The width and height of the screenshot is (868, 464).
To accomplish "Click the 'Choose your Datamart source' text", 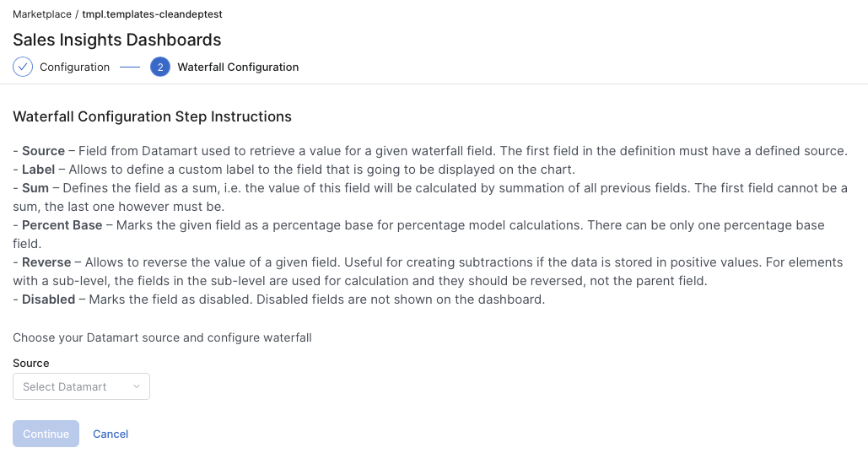I will pyautogui.click(x=162, y=337).
